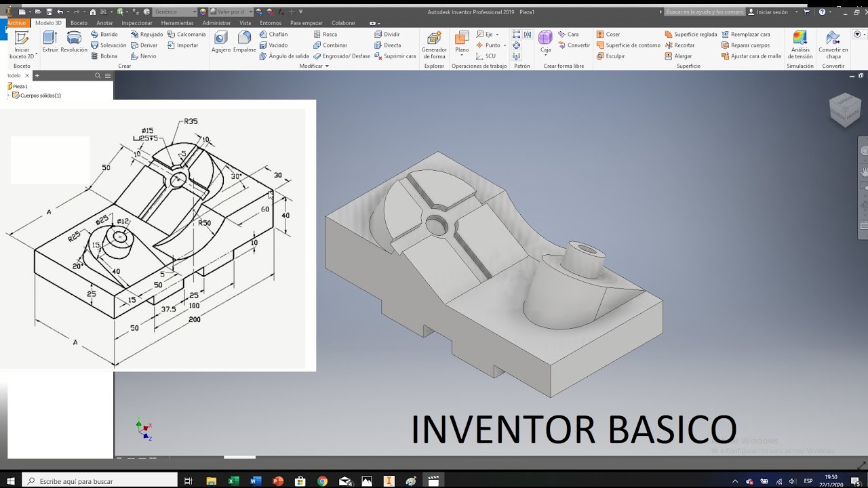The width and height of the screenshot is (868, 488).
Task: Click the Repujado emboss tool
Action: click(146, 34)
